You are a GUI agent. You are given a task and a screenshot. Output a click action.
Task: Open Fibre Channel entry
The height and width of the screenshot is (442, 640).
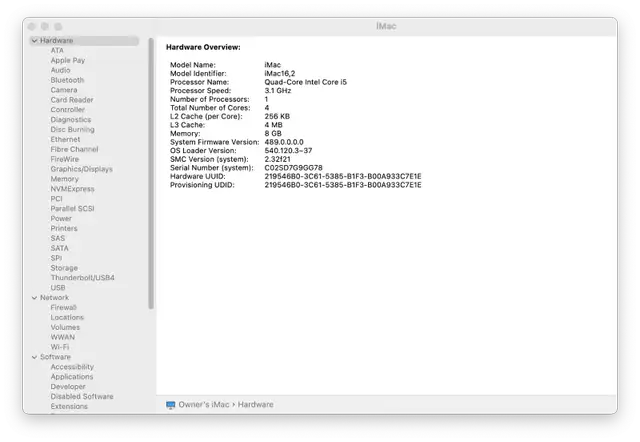[x=74, y=149]
